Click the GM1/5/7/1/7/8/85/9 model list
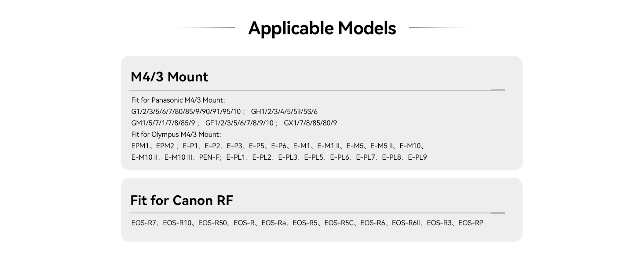This screenshot has height=264, width=644. (x=163, y=123)
